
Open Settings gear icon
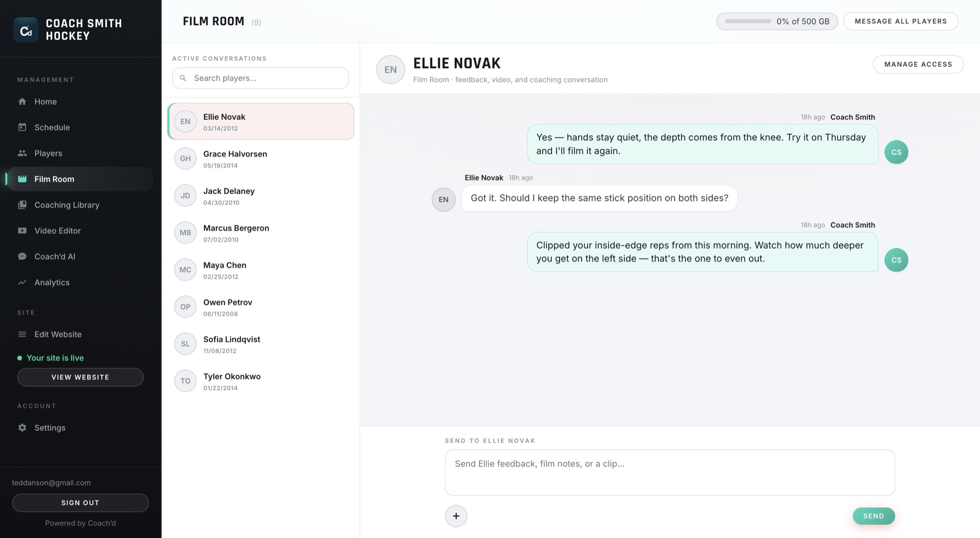click(x=22, y=428)
